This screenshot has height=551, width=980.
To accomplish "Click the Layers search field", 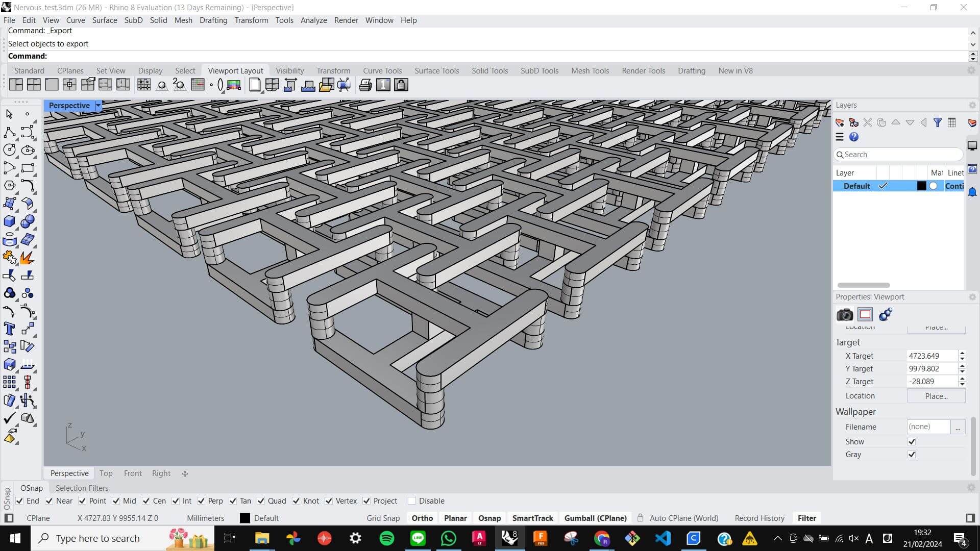I will [898, 155].
